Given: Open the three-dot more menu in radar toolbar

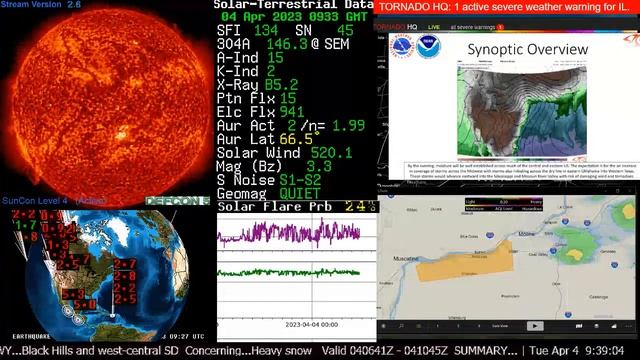Looking at the screenshot, I should coord(629,326).
